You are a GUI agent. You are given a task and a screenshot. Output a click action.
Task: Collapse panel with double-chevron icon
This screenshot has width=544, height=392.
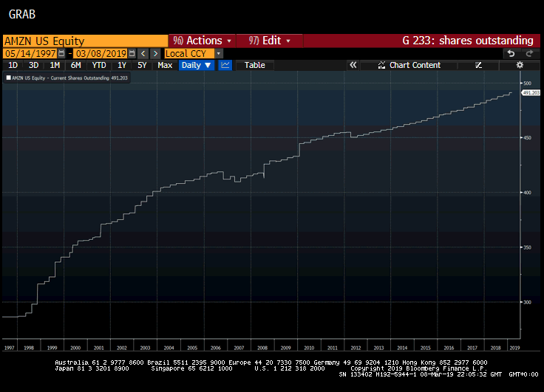(x=353, y=65)
